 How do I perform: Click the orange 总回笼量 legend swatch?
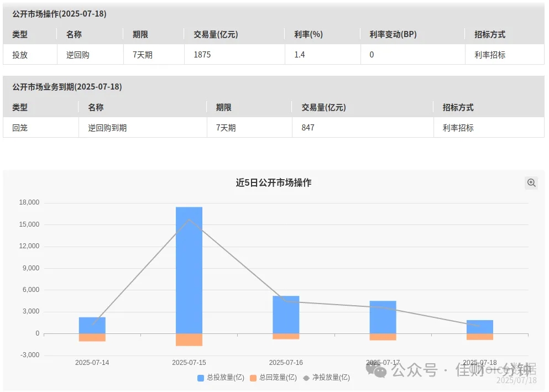(253, 378)
